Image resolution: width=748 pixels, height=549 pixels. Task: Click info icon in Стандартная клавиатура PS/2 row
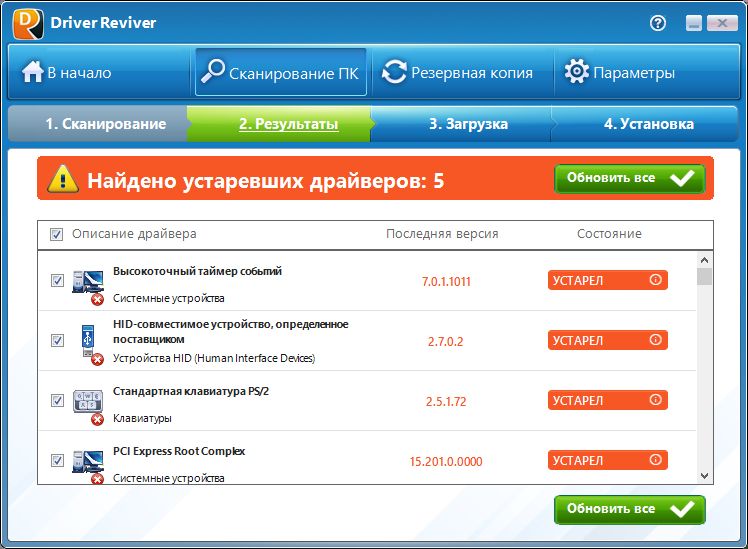655,400
